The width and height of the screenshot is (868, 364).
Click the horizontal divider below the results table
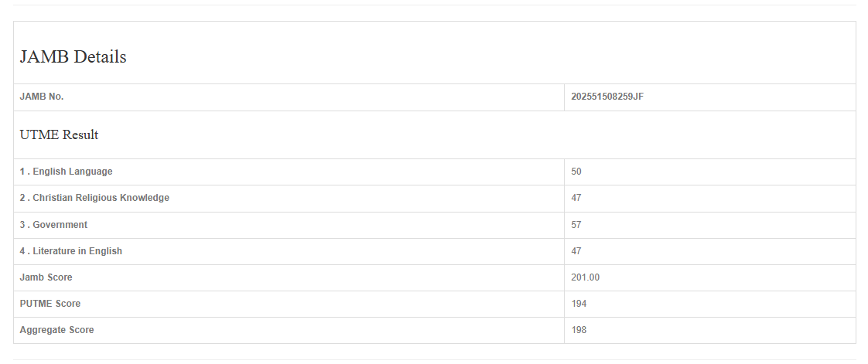click(x=434, y=359)
